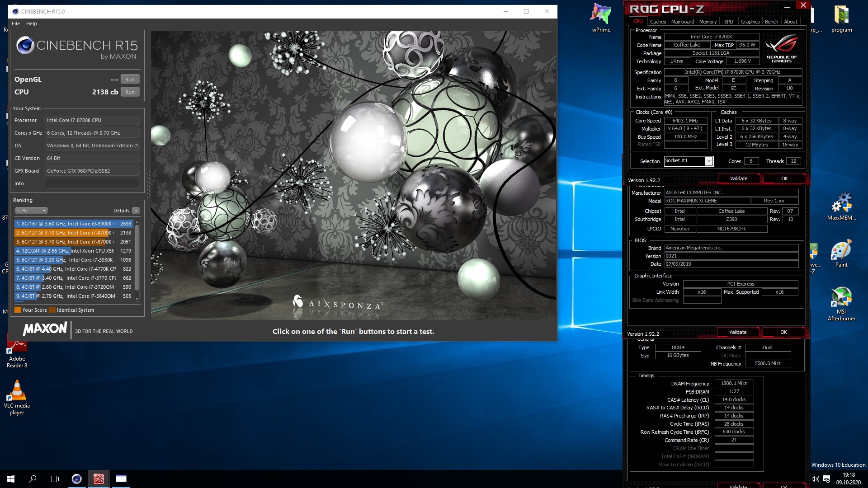868x488 pixels.
Task: Click DRAM Frequency value 1800.1 MHz
Action: coord(734,383)
